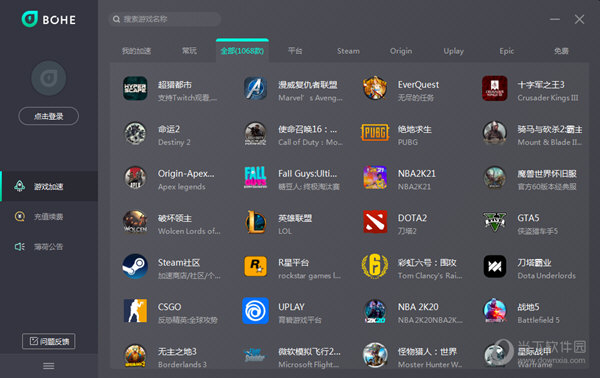Select 游戏加速 in the sidebar
Image resolution: width=600 pixels, height=378 pixels.
[x=49, y=186]
